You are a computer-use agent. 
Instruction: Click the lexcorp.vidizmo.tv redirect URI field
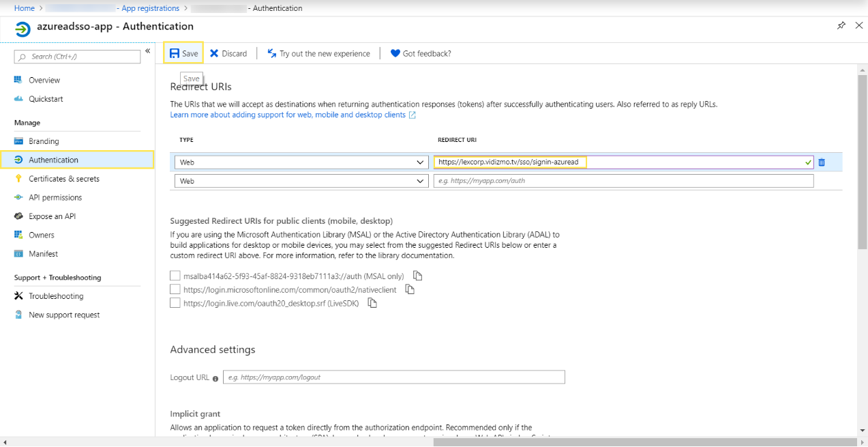click(x=623, y=162)
